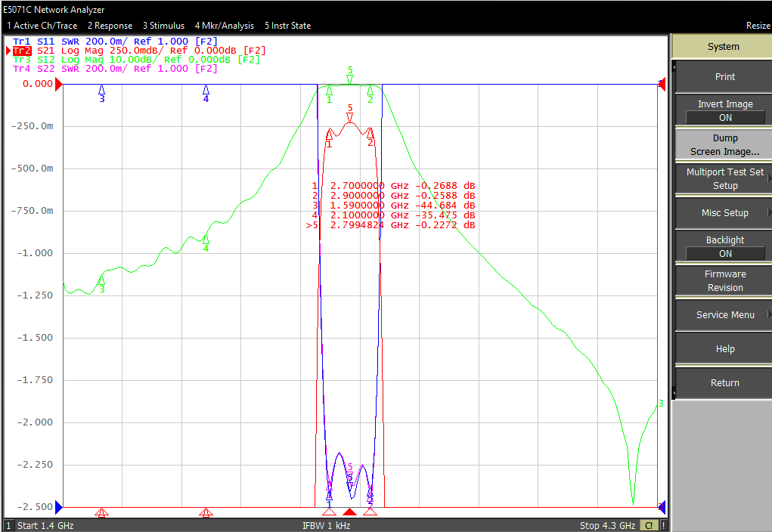
Task: Select the Tr1 S11 SWR trace label
Action: click(x=115, y=42)
